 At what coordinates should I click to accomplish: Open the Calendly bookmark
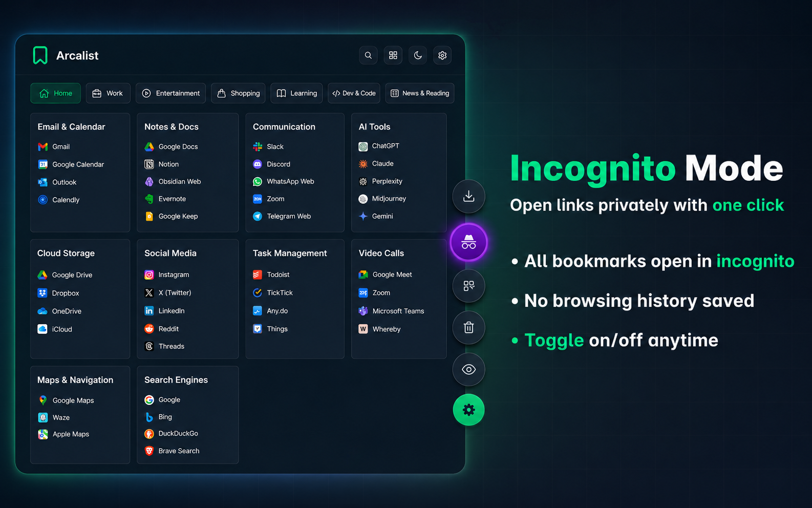(x=59, y=200)
